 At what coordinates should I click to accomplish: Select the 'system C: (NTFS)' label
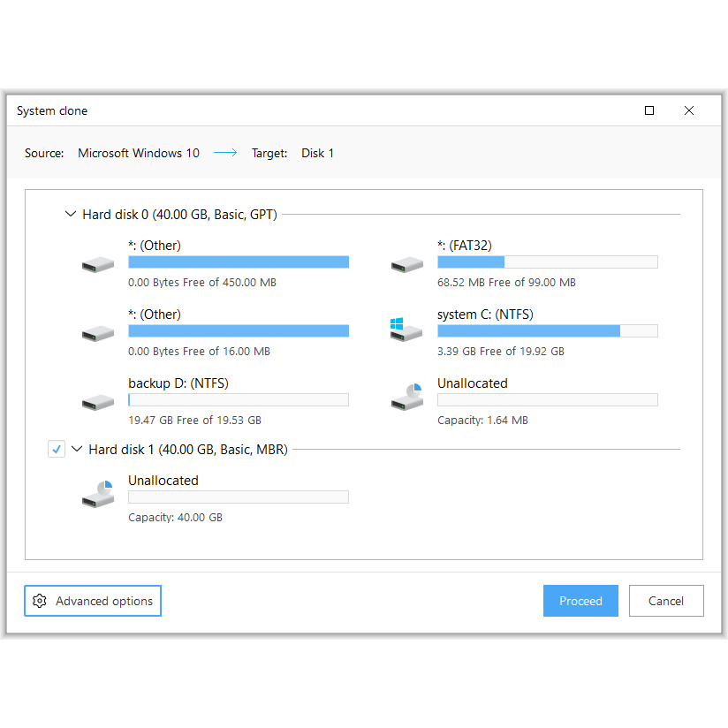tap(485, 315)
